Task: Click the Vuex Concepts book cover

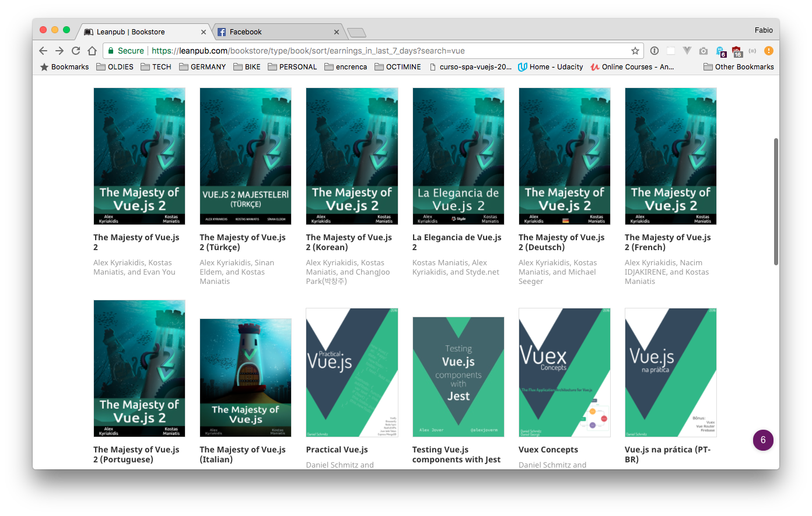Action: [565, 373]
